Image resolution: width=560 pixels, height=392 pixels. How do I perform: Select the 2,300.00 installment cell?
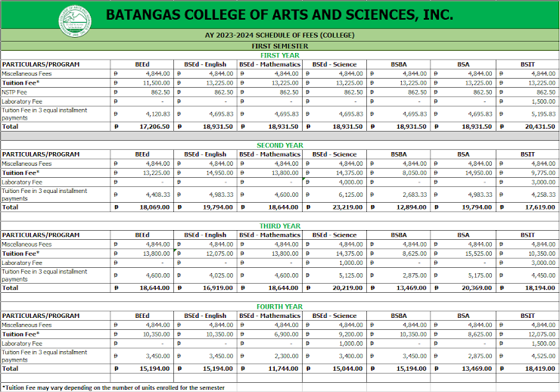point(269,356)
